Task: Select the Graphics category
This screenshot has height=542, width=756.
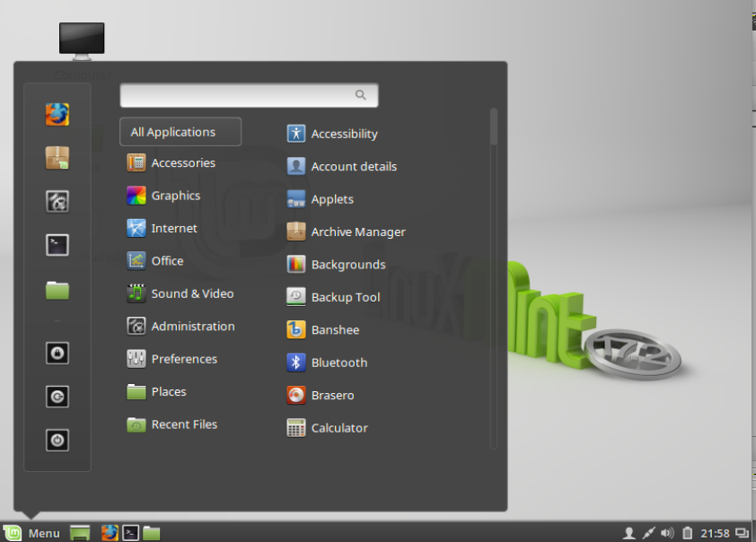Action: (x=164, y=196)
